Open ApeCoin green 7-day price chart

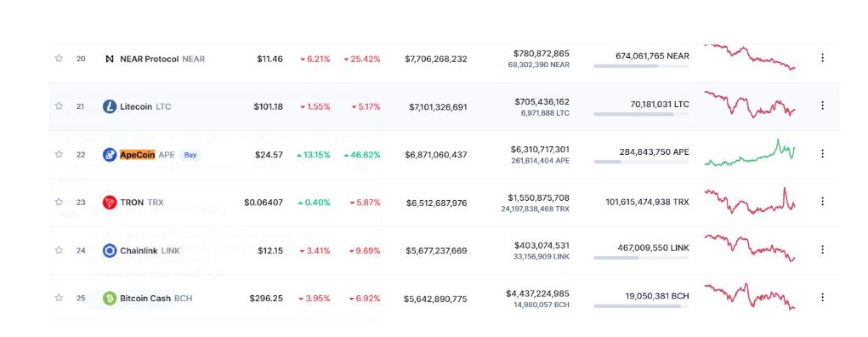750,152
